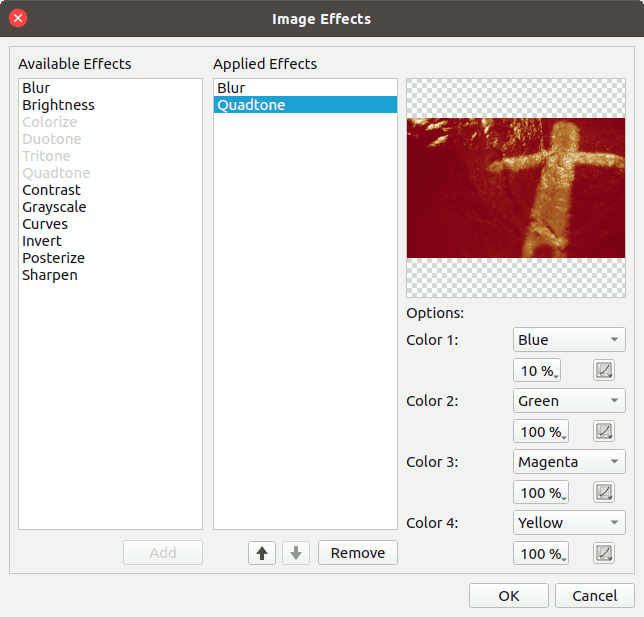The width and height of the screenshot is (644, 617).
Task: Select Brightness in Available Effects
Action: pyautogui.click(x=58, y=105)
